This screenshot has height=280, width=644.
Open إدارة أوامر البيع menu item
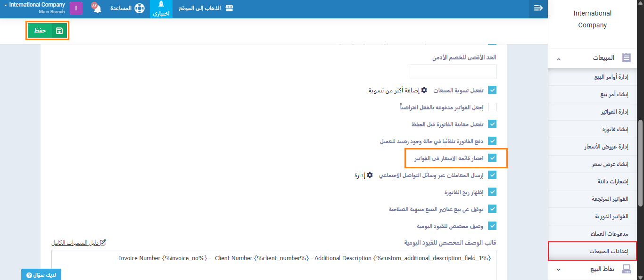(593, 77)
